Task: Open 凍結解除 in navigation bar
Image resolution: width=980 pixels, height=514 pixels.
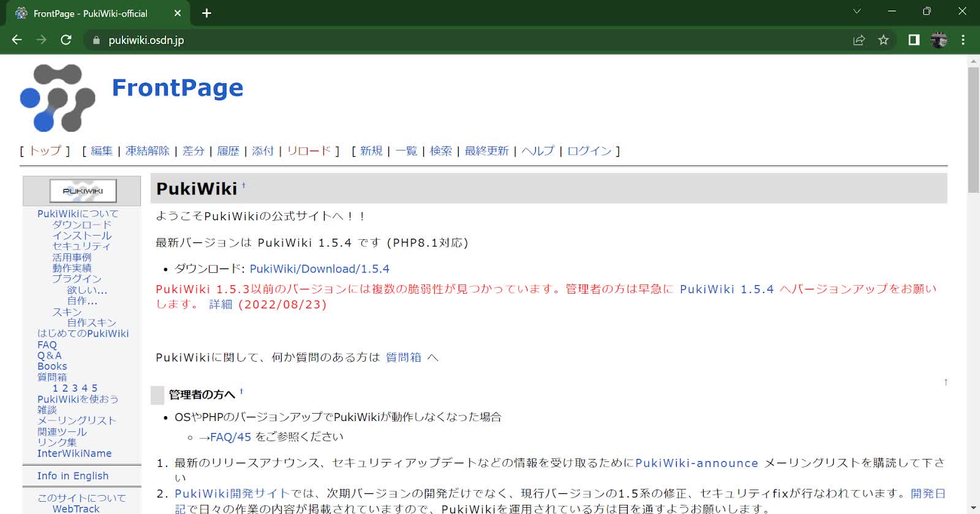Action: [x=147, y=151]
